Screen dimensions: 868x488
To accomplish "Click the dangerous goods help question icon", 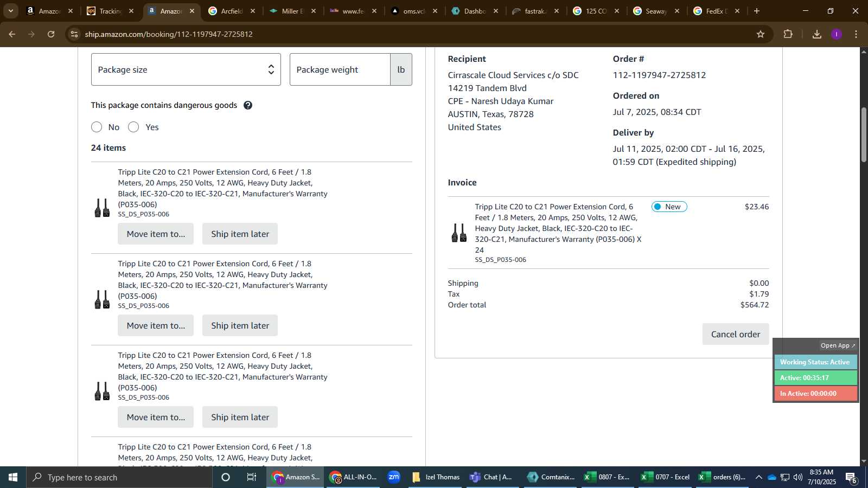I will (248, 105).
